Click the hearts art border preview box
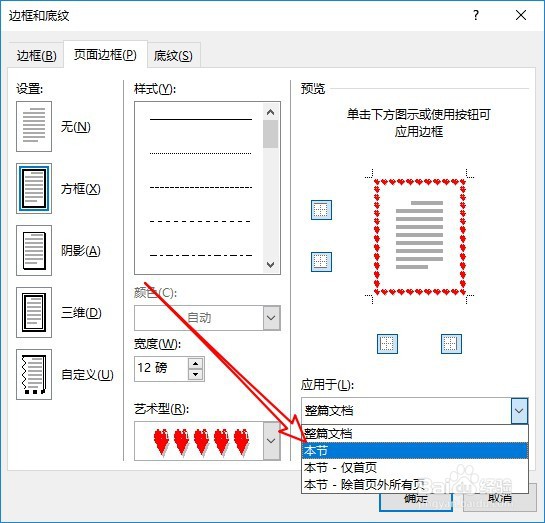 click(199, 441)
